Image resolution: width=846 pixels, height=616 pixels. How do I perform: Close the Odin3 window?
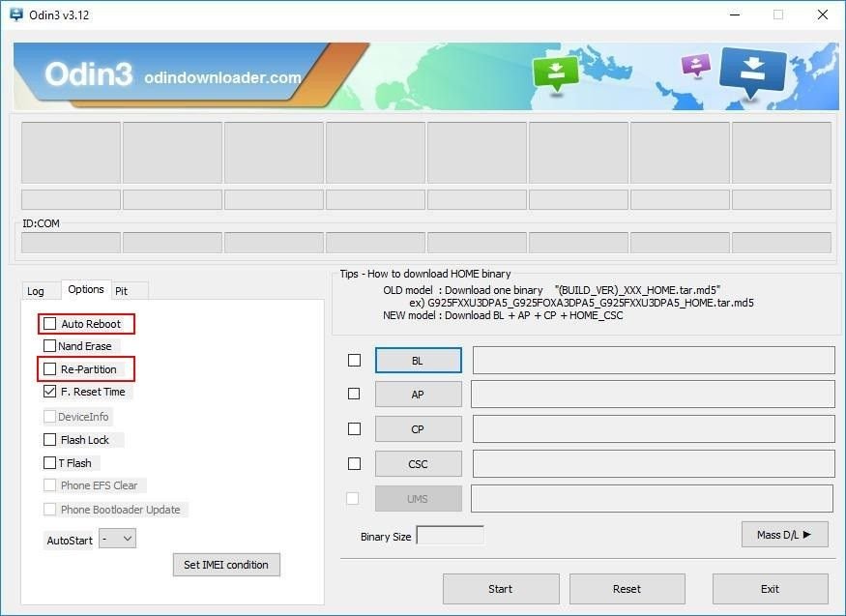click(822, 15)
